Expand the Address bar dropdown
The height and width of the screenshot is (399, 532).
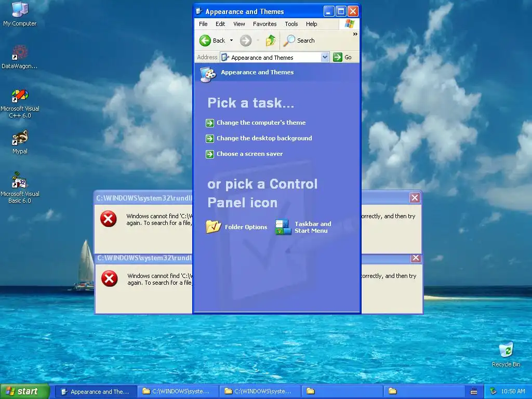[x=325, y=57]
